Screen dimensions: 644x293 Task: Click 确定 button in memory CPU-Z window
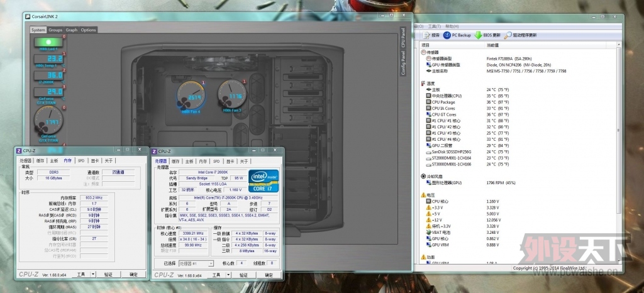click(133, 274)
